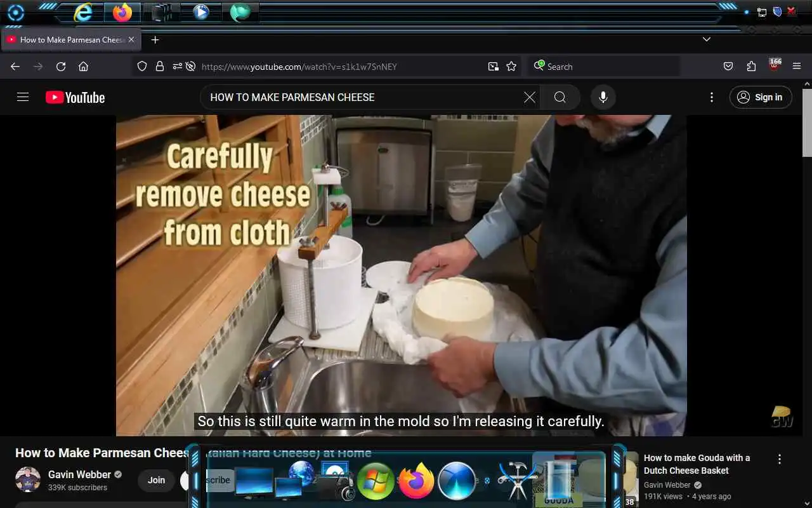Open How to make Gouda with a Dutch Cheese Basket
The image size is (812, 508).
[697, 464]
